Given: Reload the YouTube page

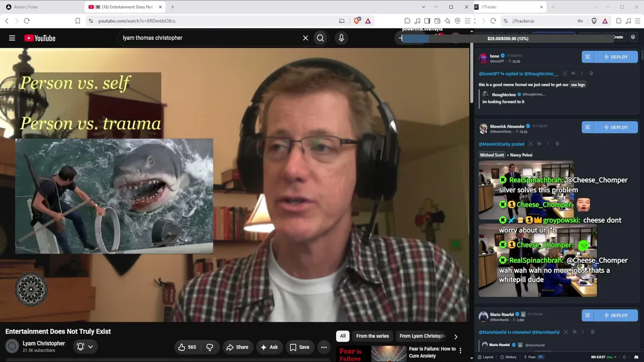Looking at the screenshot, I should [27, 21].
